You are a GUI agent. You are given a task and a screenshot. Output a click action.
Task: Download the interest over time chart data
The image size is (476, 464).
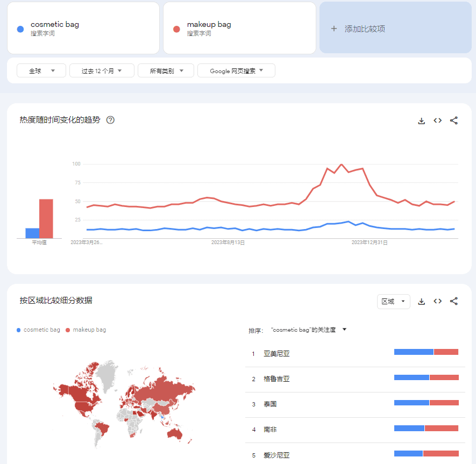click(422, 120)
